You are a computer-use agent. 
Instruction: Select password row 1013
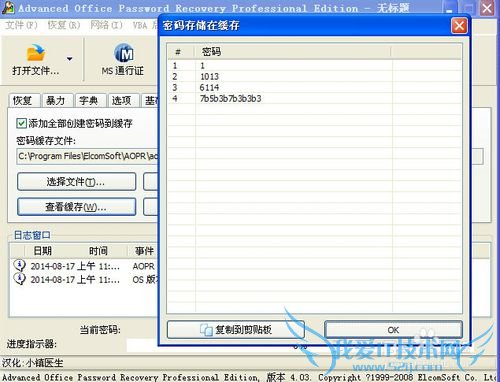pos(315,76)
